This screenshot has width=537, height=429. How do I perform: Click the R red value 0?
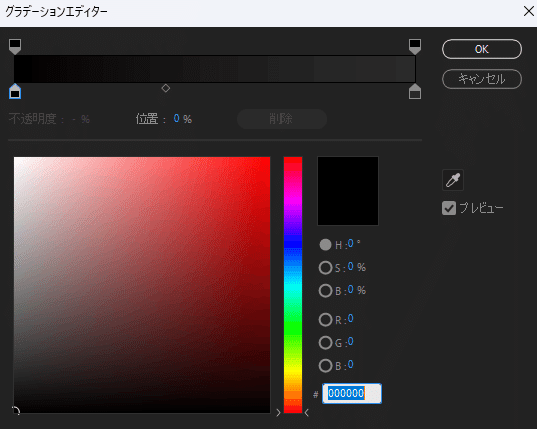350,319
